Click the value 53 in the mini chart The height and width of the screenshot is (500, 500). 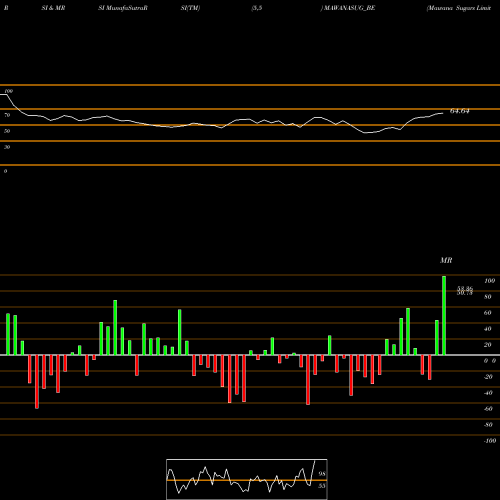tap(322, 486)
